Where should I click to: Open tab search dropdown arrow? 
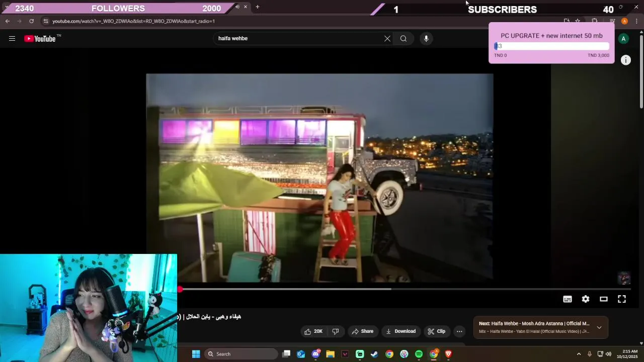point(6,7)
